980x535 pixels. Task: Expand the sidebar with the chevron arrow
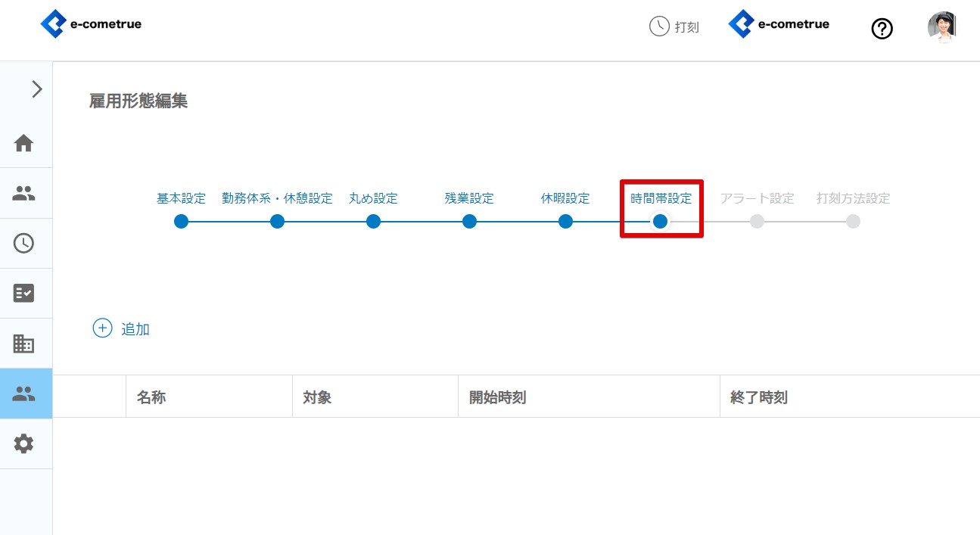coord(36,89)
